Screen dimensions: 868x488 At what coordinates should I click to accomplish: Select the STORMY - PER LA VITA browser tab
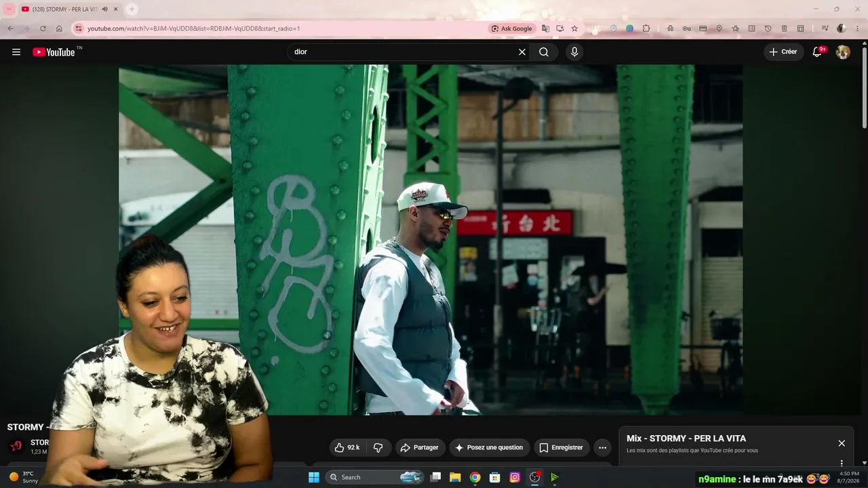69,9
